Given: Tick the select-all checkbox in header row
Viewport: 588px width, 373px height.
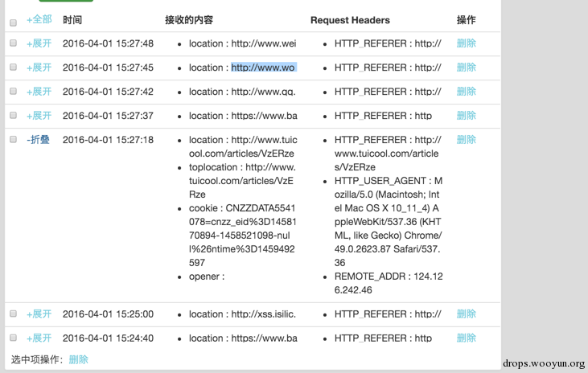Looking at the screenshot, I should 13,23.
